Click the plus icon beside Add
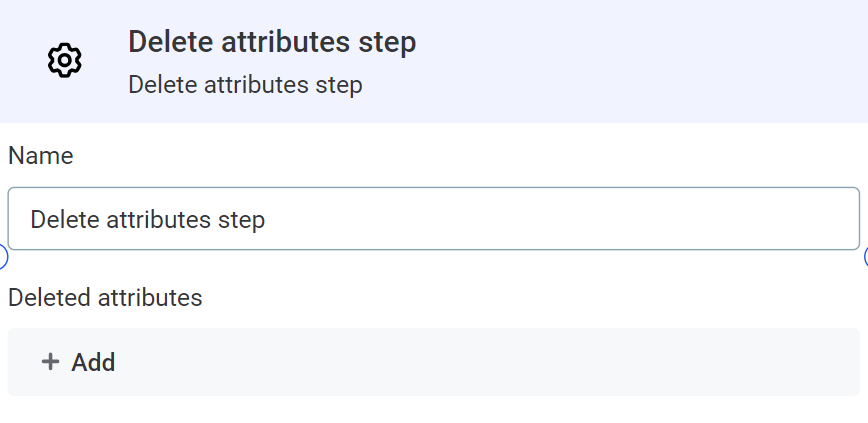This screenshot has width=868, height=423. (x=50, y=362)
